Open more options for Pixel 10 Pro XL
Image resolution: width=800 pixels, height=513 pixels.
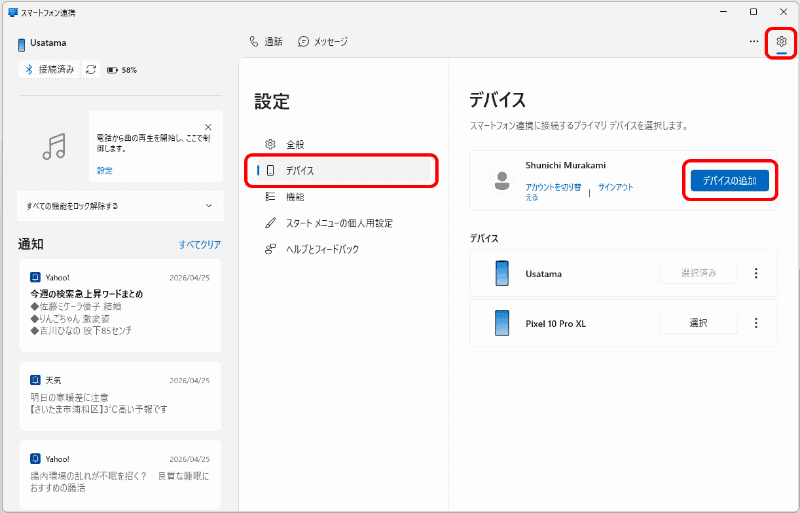(x=756, y=323)
